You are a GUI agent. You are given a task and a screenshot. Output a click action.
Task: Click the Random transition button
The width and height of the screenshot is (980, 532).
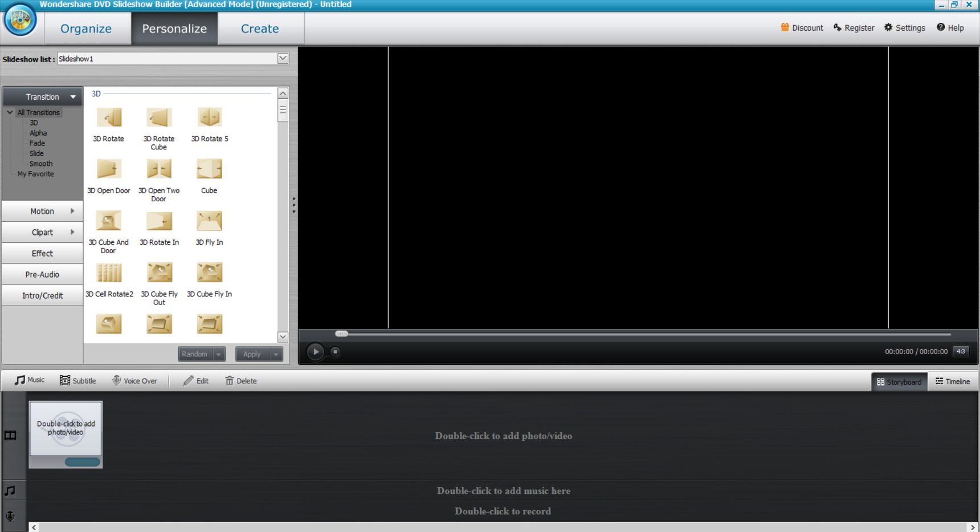tap(195, 354)
